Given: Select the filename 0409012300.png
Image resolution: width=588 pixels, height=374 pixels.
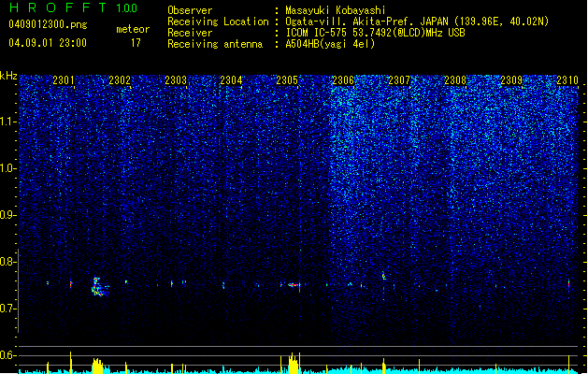Looking at the screenshot, I should click(x=48, y=24).
